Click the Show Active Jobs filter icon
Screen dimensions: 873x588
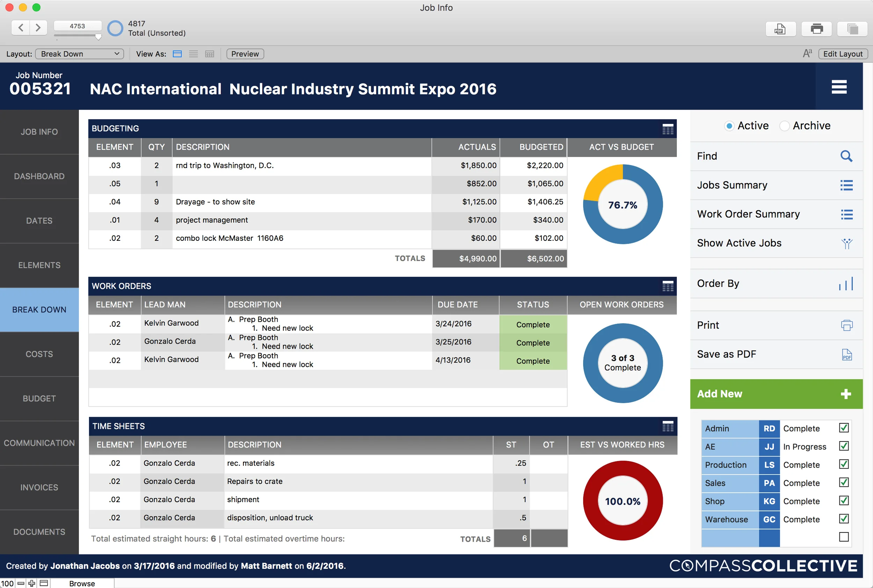pyautogui.click(x=846, y=244)
